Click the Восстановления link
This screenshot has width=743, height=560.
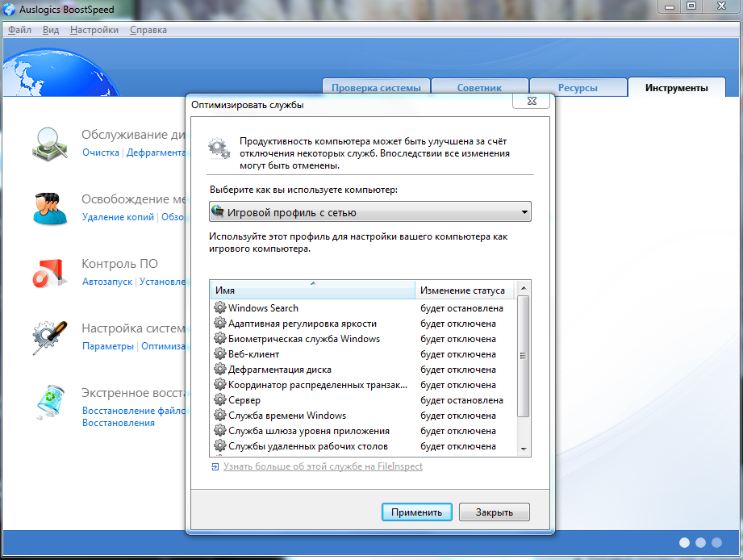(119, 423)
